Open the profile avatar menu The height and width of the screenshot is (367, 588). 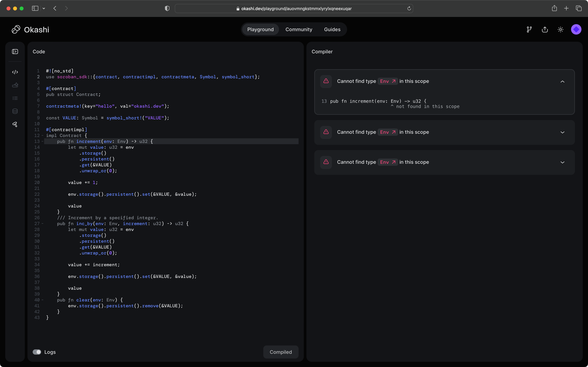[x=576, y=29]
